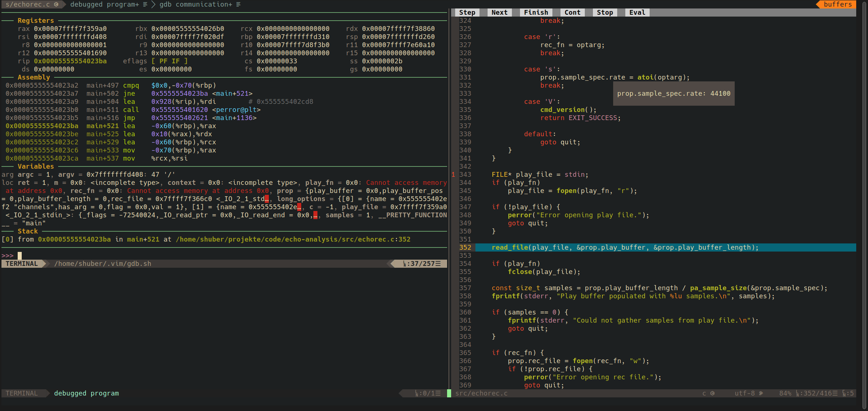The width and height of the screenshot is (868, 411).
Task: Click the /home/shuber/.vim/gdb.sh status text
Action: [103, 264]
